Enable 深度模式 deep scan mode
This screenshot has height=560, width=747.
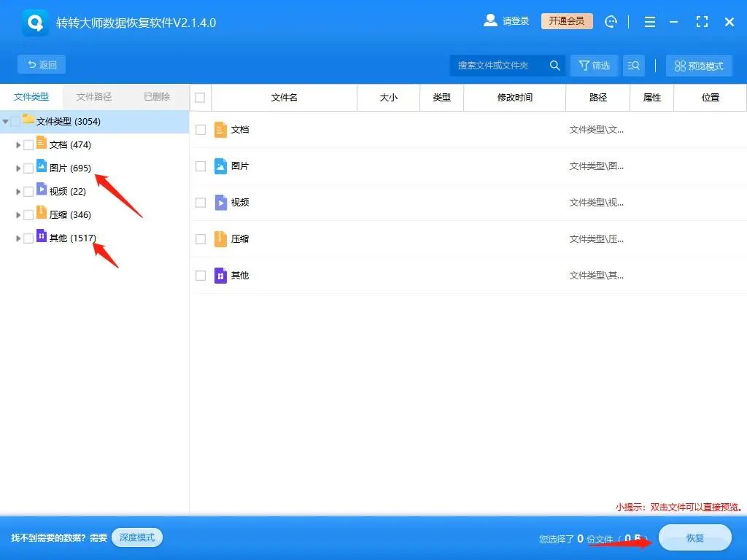[137, 537]
